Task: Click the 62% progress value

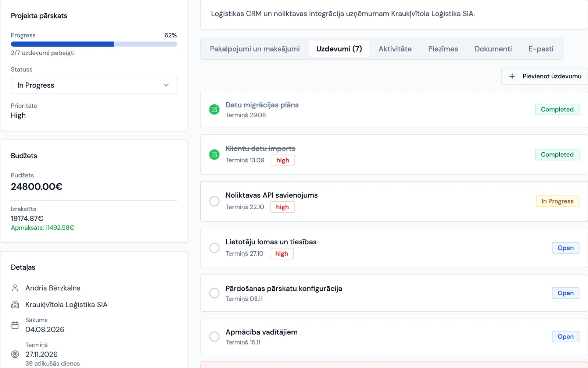Action: click(x=171, y=35)
